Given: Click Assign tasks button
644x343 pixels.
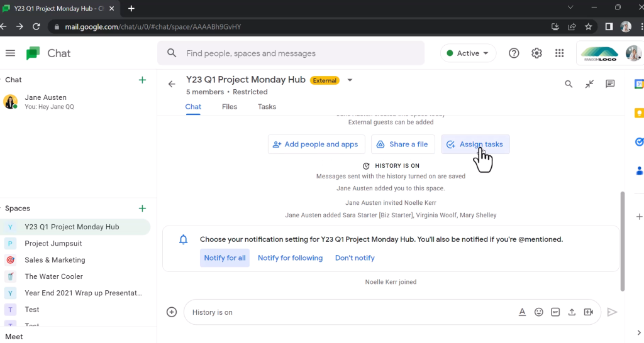Looking at the screenshot, I should point(475,144).
